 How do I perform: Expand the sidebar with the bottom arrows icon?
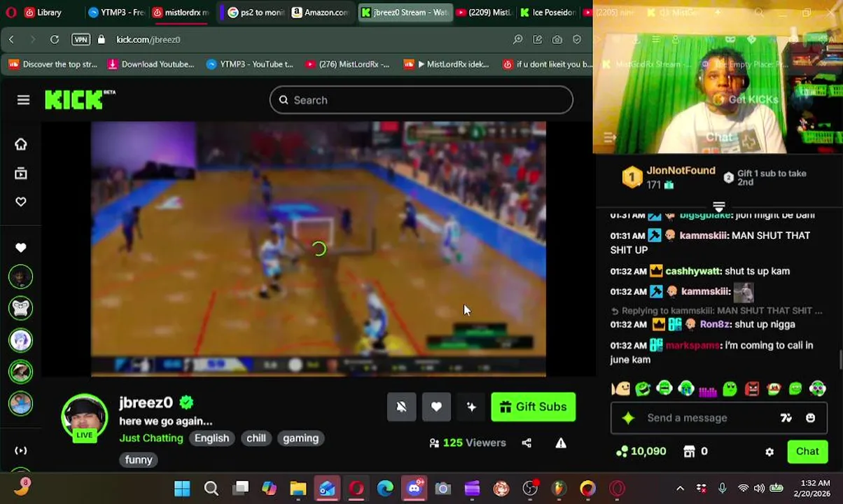click(x=21, y=451)
